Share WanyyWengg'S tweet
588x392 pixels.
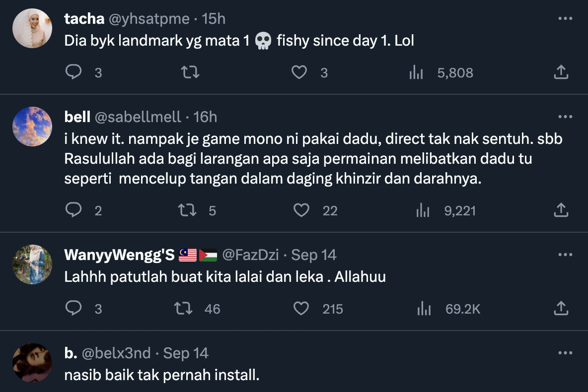coord(561,309)
